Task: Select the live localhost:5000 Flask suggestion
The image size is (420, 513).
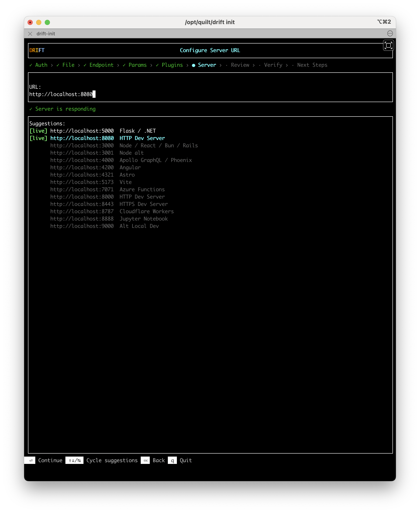Action: [92, 131]
